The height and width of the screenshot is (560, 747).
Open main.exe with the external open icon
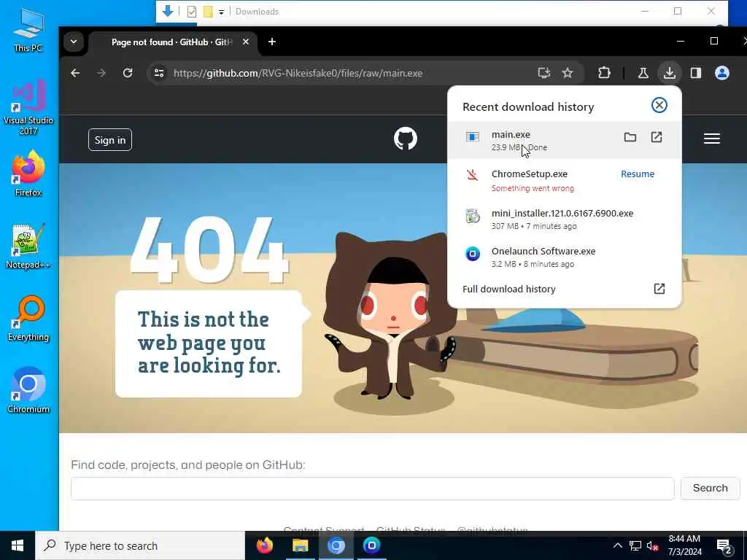click(x=657, y=137)
